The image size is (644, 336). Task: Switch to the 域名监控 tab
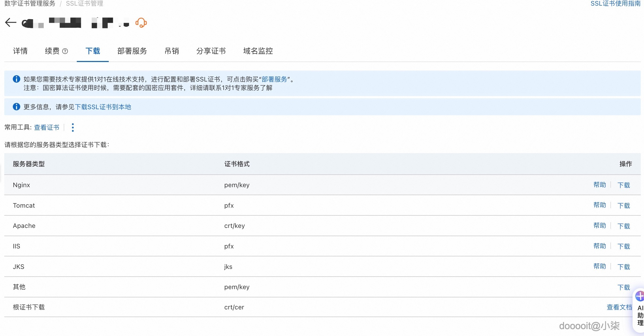click(257, 51)
